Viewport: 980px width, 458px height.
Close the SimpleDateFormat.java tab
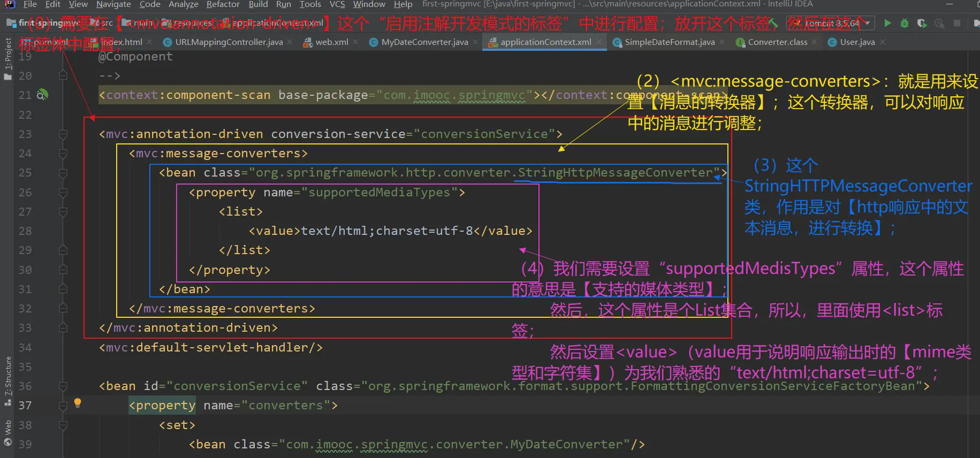click(722, 42)
